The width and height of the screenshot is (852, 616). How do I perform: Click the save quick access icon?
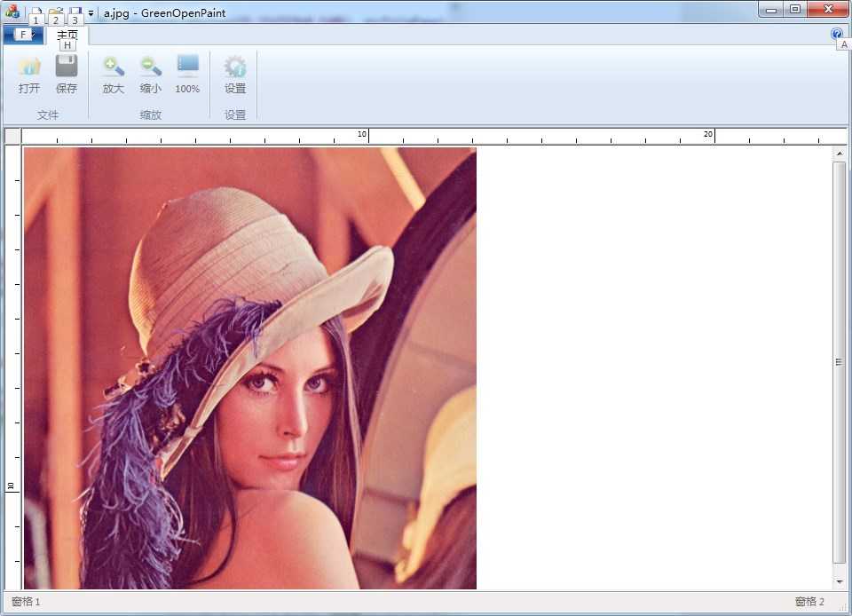(x=75, y=12)
